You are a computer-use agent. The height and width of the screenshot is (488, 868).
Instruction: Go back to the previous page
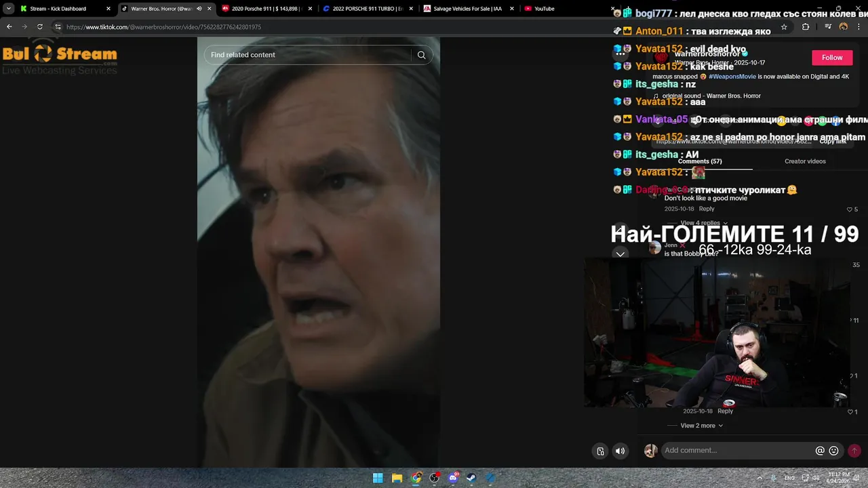pyautogui.click(x=9, y=27)
